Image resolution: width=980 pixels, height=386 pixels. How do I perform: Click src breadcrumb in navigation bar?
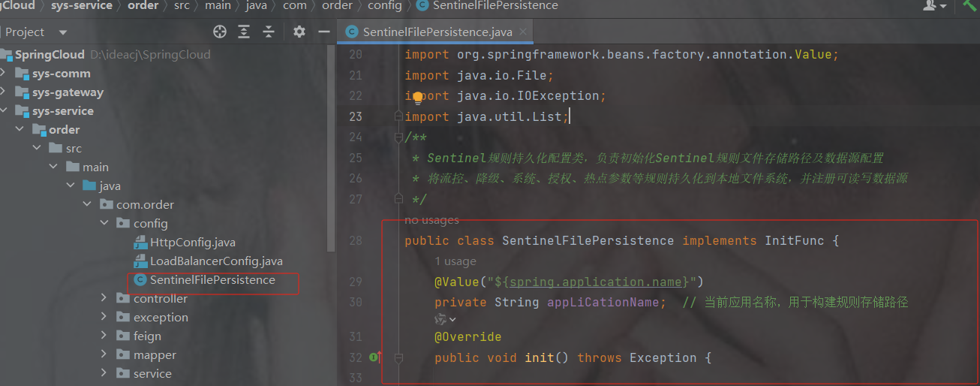coord(182,5)
